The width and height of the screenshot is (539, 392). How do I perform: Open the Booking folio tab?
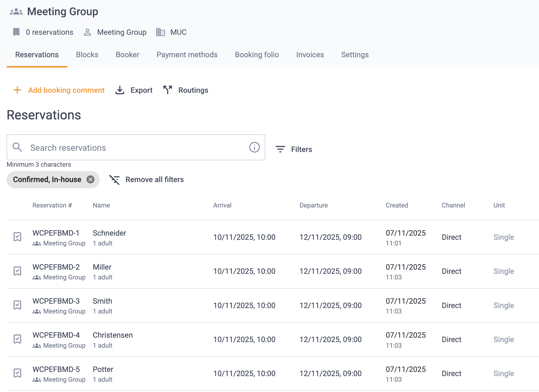tap(257, 55)
